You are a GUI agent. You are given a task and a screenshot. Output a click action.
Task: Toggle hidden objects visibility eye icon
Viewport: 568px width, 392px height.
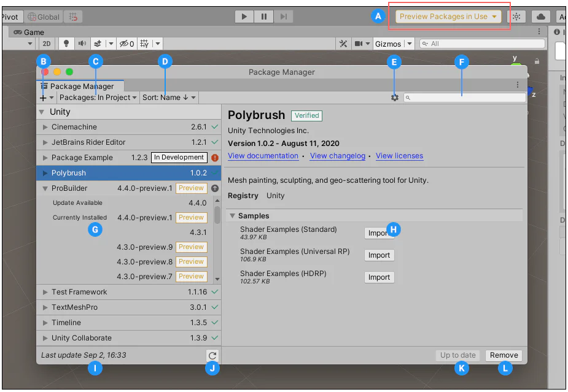click(126, 44)
